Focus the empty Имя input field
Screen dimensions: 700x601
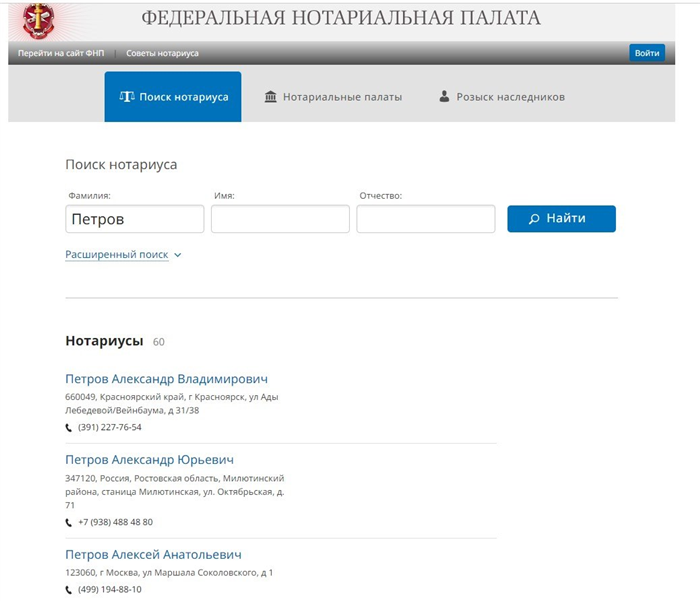tap(280, 219)
